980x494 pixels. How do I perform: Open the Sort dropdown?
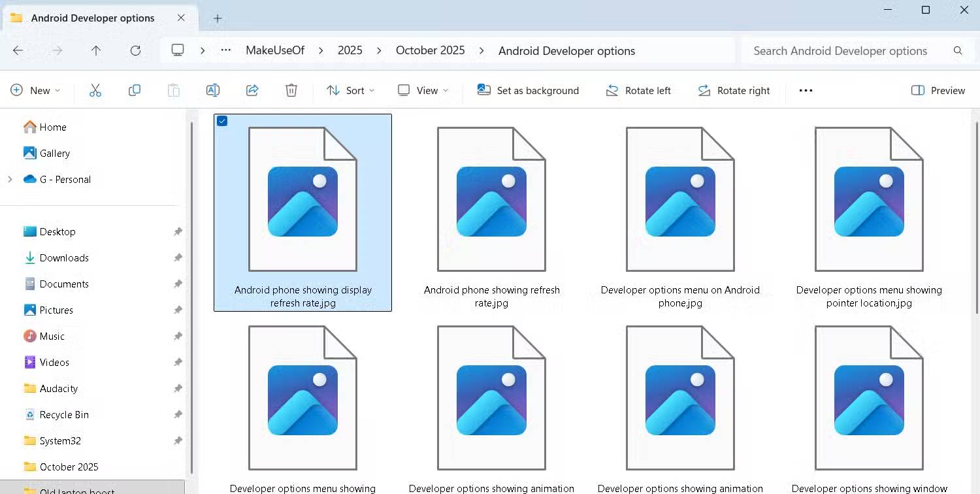(x=351, y=90)
